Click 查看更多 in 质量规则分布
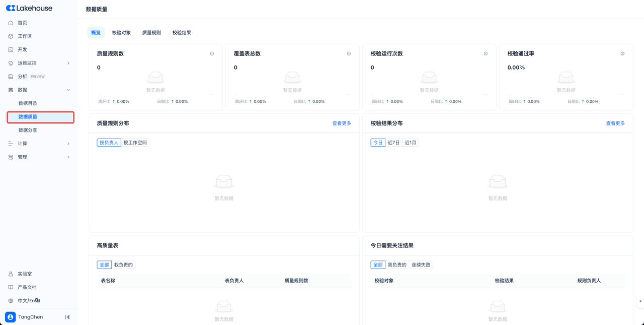Screen dimensions: 644x325 coord(342,123)
